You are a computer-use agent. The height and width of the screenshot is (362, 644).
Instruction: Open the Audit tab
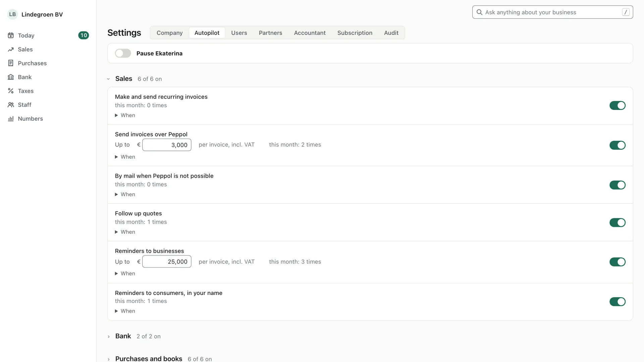(x=391, y=33)
